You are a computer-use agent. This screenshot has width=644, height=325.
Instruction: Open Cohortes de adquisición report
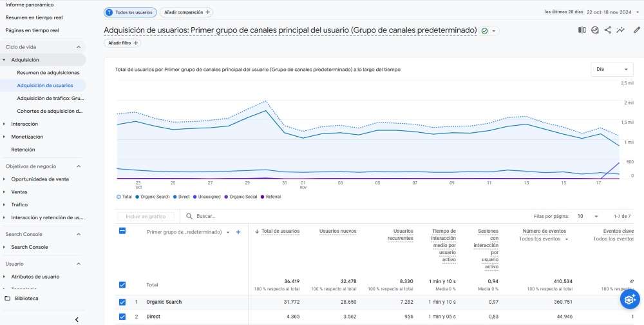point(50,111)
